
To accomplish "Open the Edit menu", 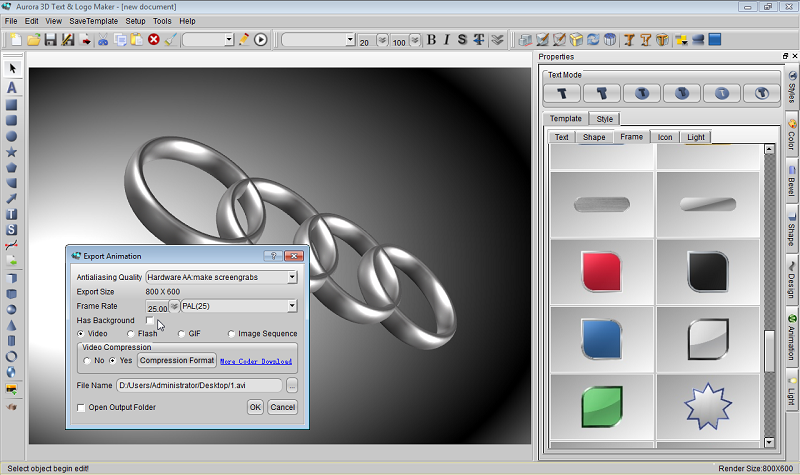I will [x=31, y=21].
